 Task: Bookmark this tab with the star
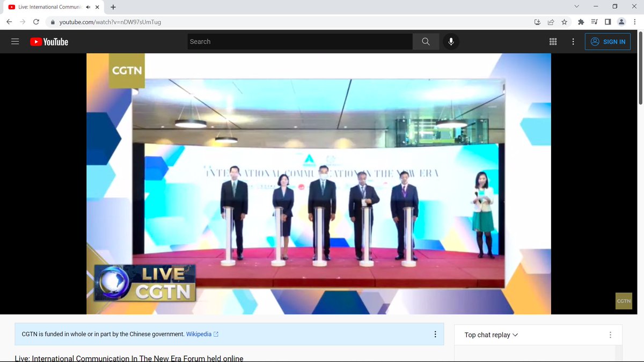coord(564,22)
